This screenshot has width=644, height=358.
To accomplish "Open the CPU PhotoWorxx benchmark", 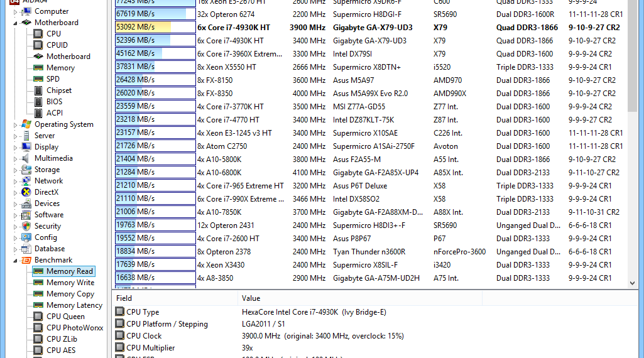I will click(75, 328).
